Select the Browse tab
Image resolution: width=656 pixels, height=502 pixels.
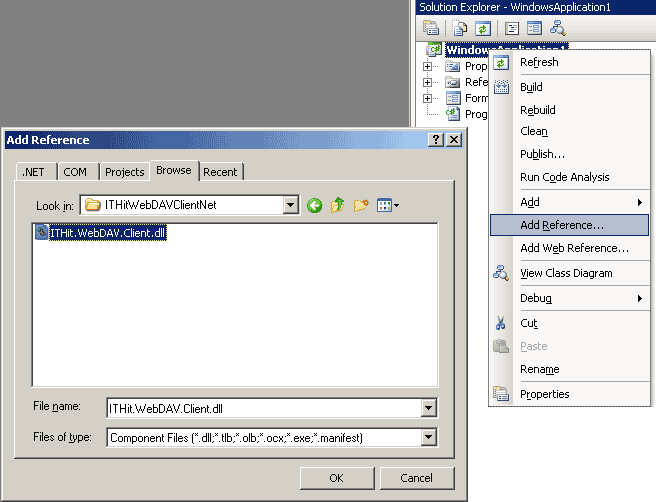(x=174, y=170)
